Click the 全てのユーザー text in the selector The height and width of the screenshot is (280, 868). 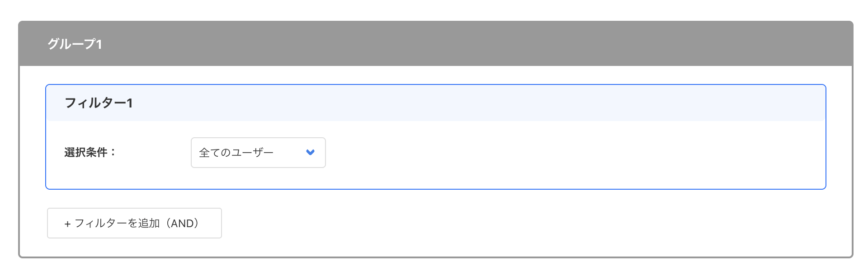tap(236, 153)
